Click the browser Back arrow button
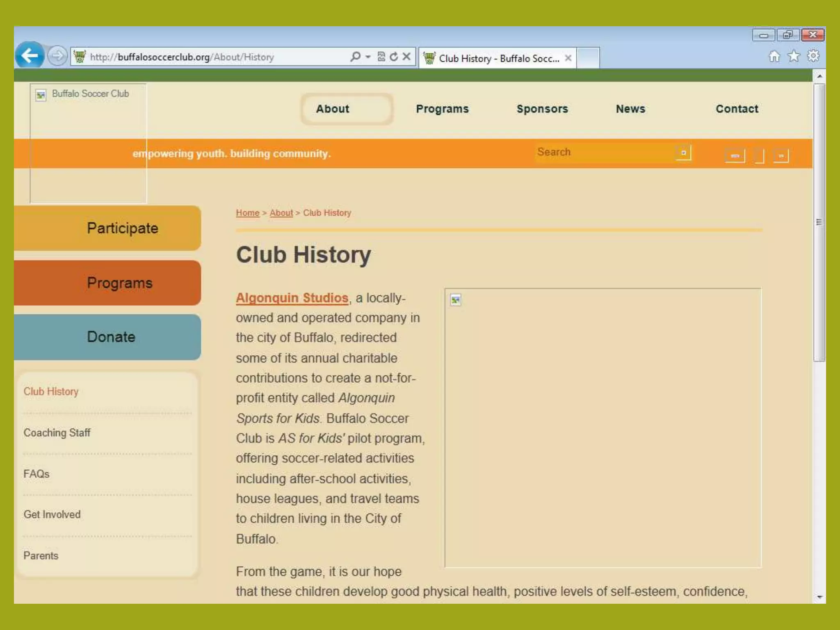The width and height of the screenshot is (840, 630). (30, 55)
